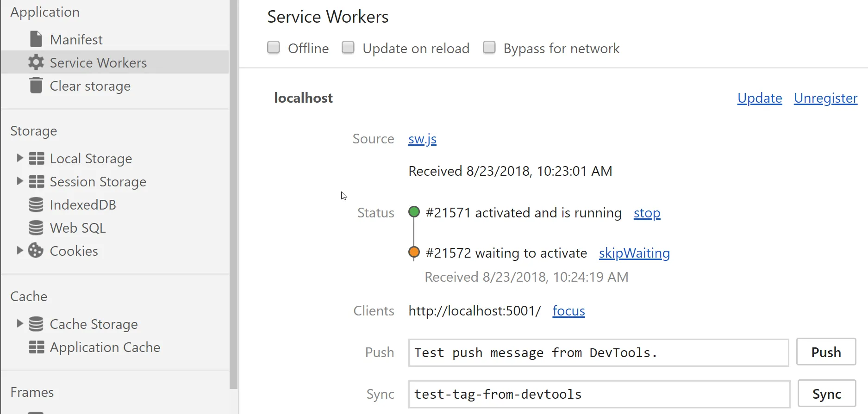Viewport: 868px width, 414px height.
Task: Enable the Offline checkbox
Action: (274, 48)
